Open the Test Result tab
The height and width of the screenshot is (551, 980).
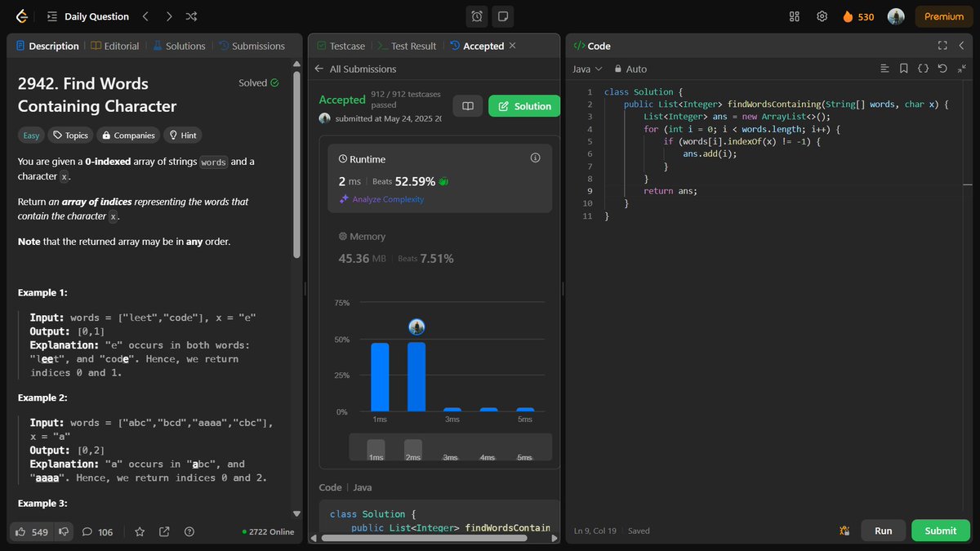pos(407,46)
